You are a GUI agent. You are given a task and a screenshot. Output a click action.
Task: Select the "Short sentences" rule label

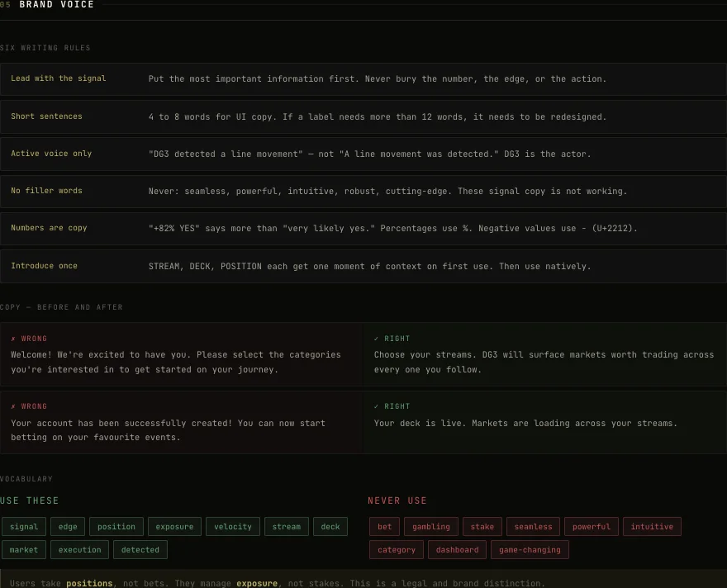[x=46, y=116]
